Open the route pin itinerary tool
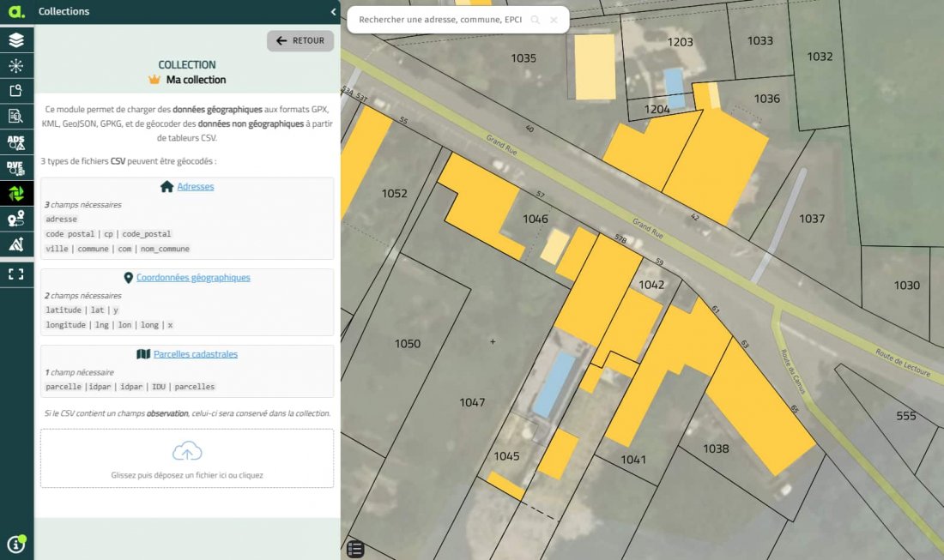 pos(16,220)
